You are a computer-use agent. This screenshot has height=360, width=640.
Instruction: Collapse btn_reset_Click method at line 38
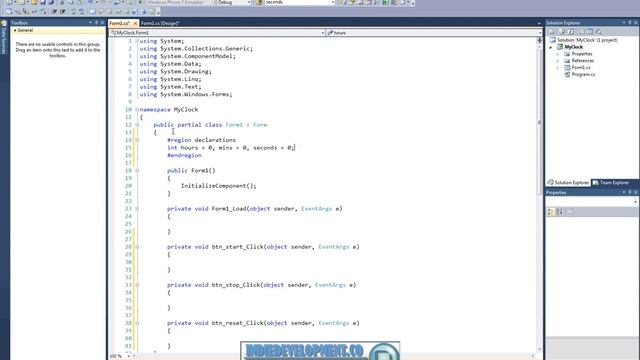(137, 323)
